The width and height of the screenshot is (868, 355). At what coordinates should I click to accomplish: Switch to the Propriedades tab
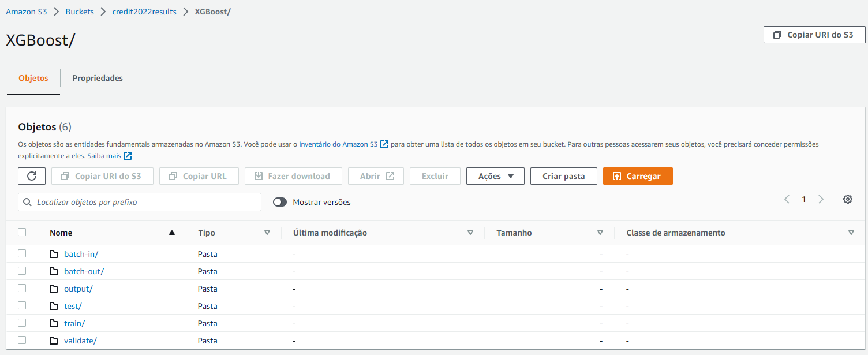(97, 78)
